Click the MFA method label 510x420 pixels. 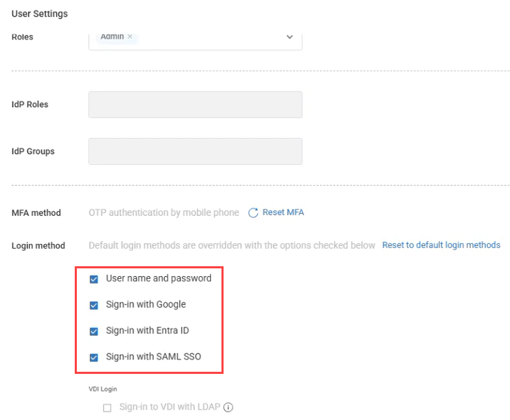[x=36, y=212]
